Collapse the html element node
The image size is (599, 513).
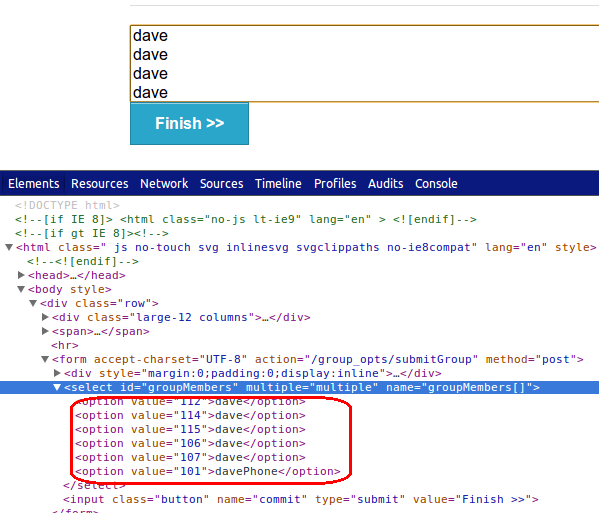coord(9,247)
